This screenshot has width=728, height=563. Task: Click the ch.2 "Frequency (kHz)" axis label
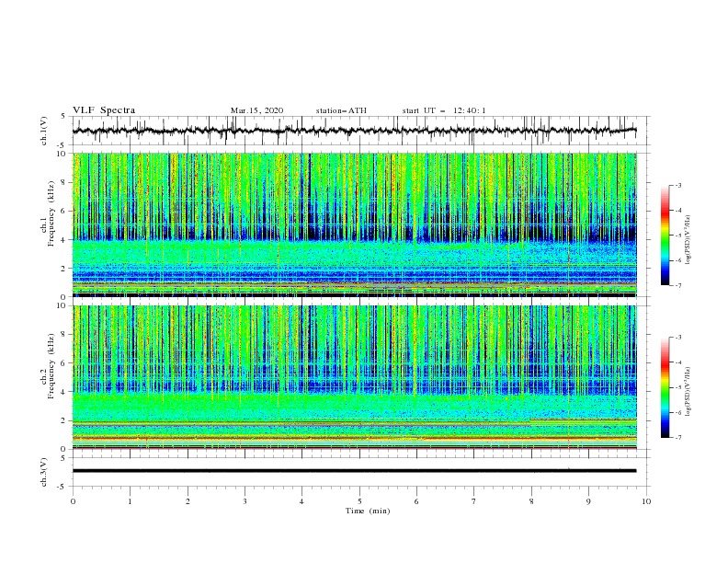pos(52,366)
